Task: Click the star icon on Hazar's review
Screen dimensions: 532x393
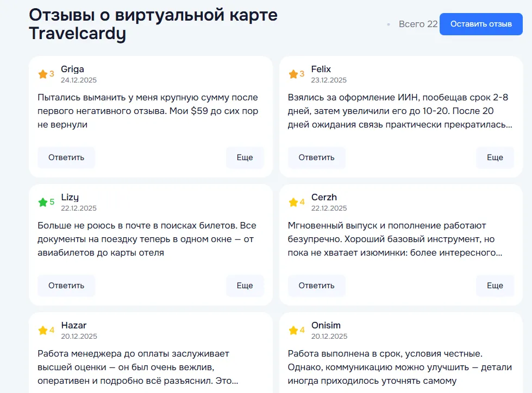Action: tap(43, 331)
